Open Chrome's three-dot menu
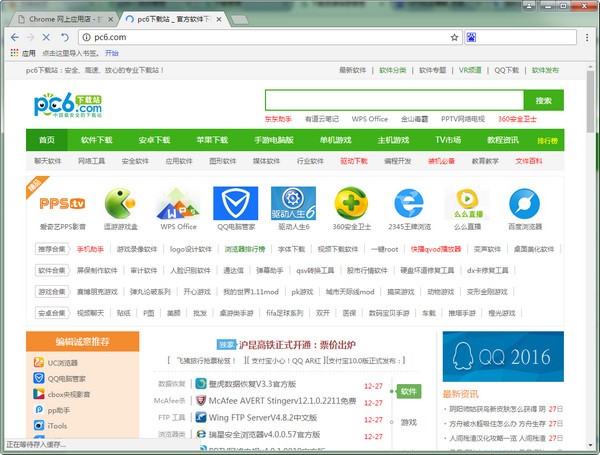Viewport: 600px width, 455px height. pos(587,37)
